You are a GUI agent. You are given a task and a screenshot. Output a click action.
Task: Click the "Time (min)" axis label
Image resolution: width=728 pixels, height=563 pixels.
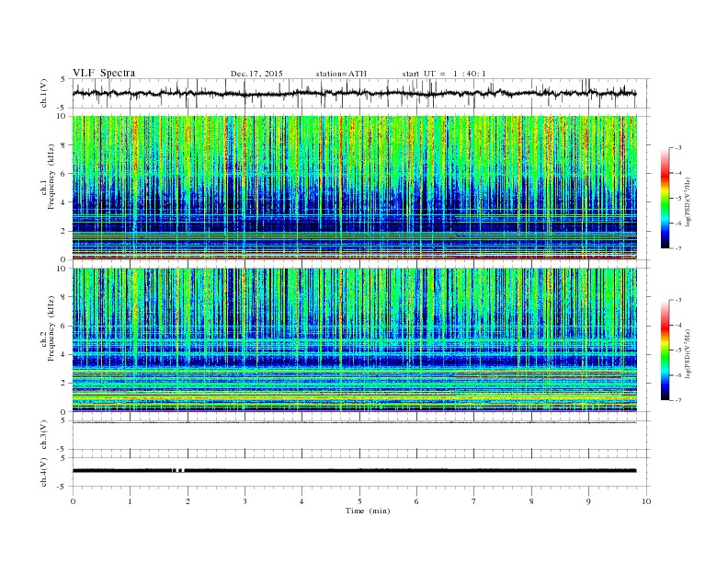(x=368, y=511)
